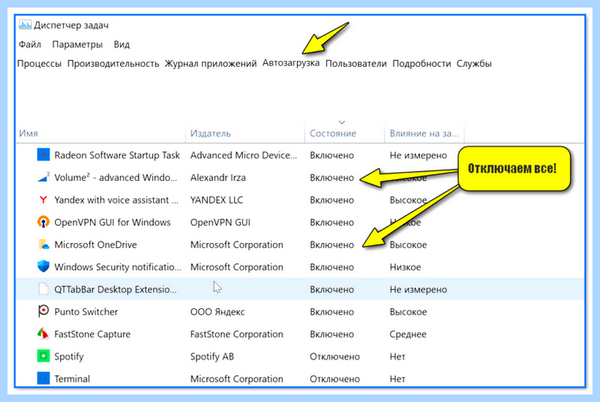The image size is (600, 402).
Task: Click the FastStone Capture icon
Action: click(x=43, y=334)
